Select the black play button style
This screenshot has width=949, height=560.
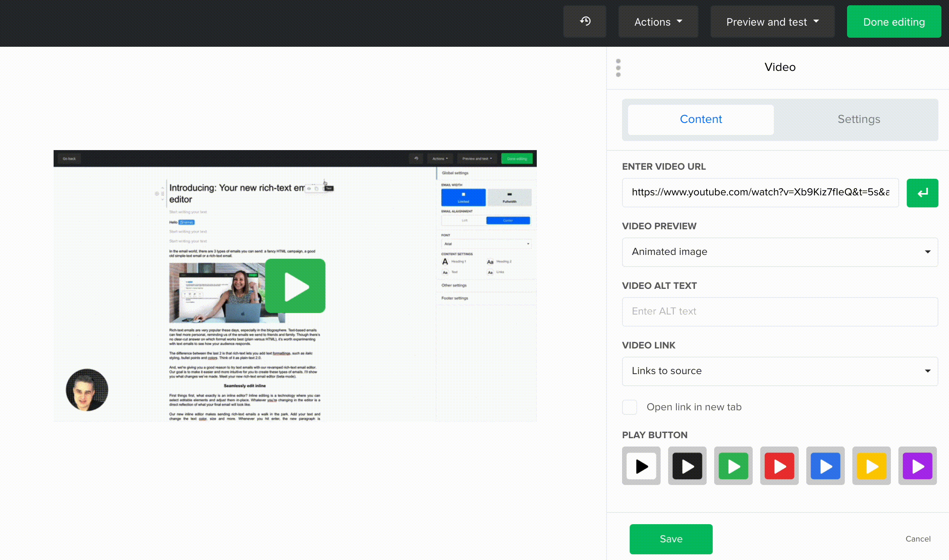641,466
